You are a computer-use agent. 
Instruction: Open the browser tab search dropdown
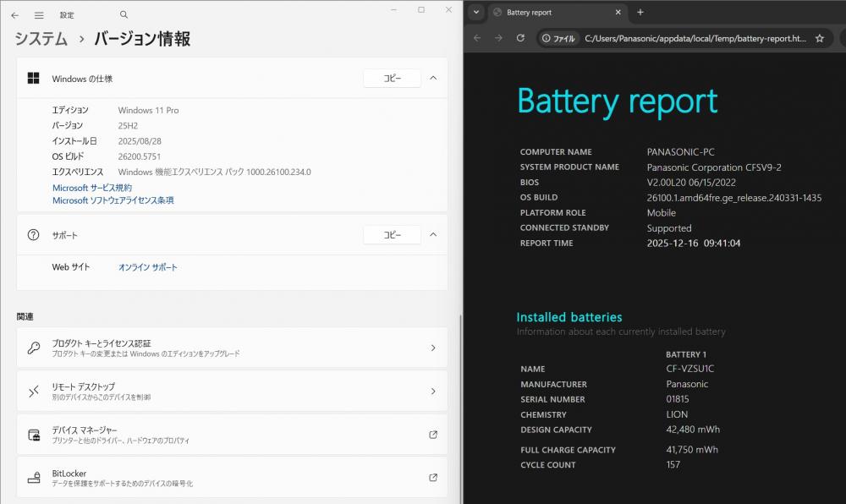click(x=476, y=13)
